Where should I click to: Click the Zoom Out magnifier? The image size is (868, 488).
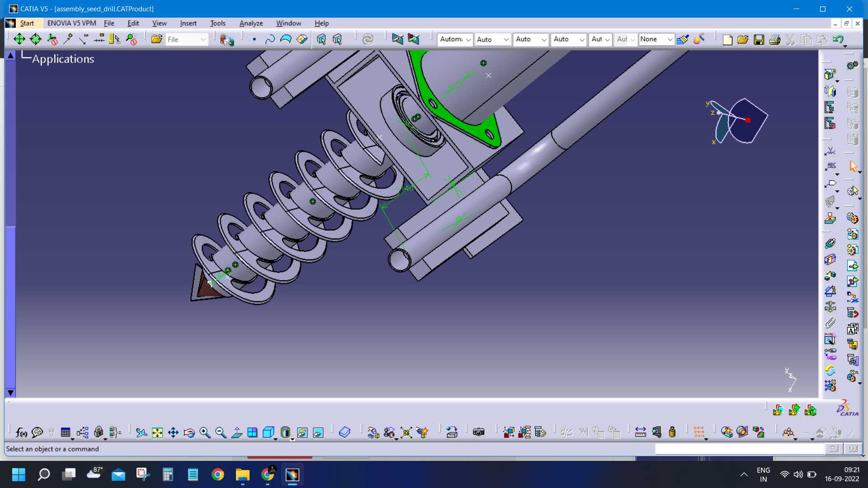pos(221,433)
